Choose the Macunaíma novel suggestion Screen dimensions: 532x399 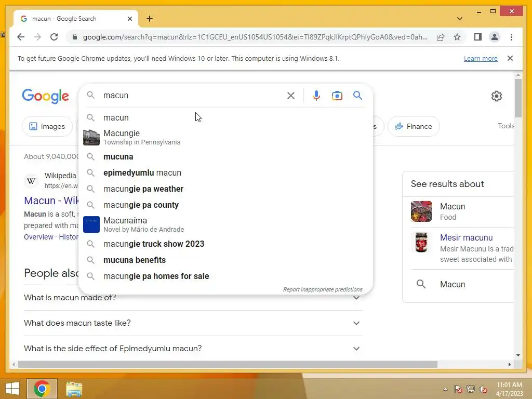click(x=225, y=224)
